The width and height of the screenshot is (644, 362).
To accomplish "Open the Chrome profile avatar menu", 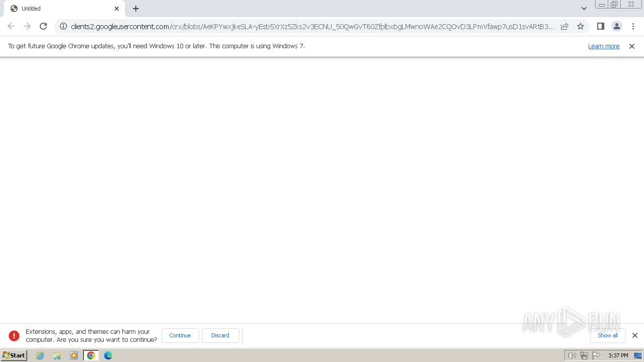I will click(616, 26).
